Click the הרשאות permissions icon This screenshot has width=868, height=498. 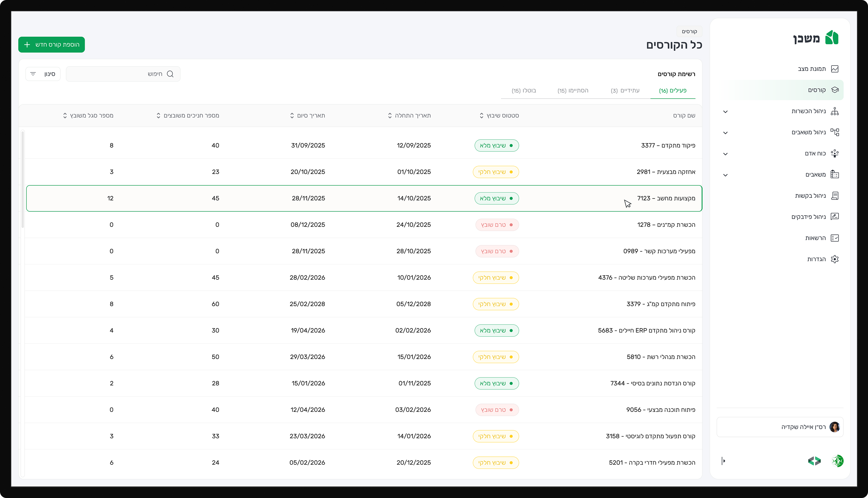pyautogui.click(x=835, y=238)
